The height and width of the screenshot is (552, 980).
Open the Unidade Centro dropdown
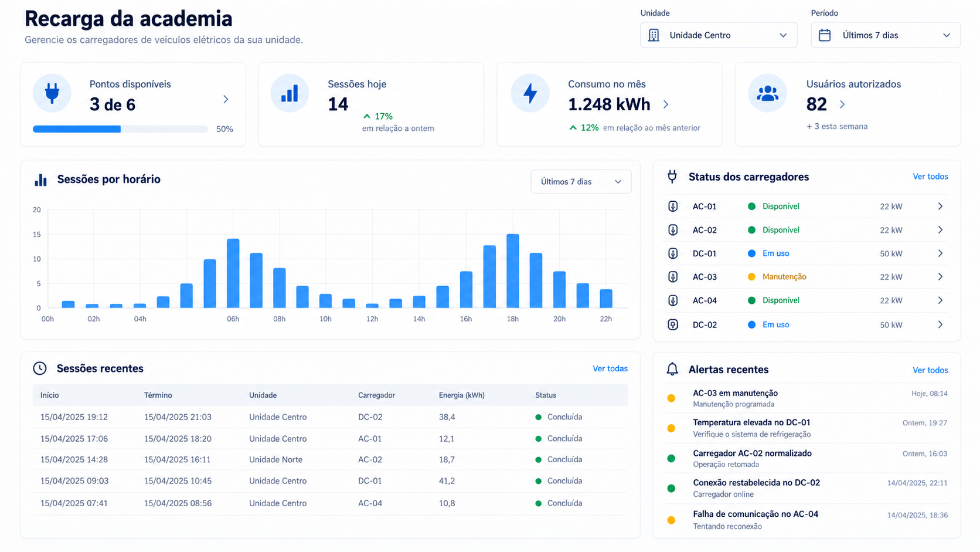[719, 35]
